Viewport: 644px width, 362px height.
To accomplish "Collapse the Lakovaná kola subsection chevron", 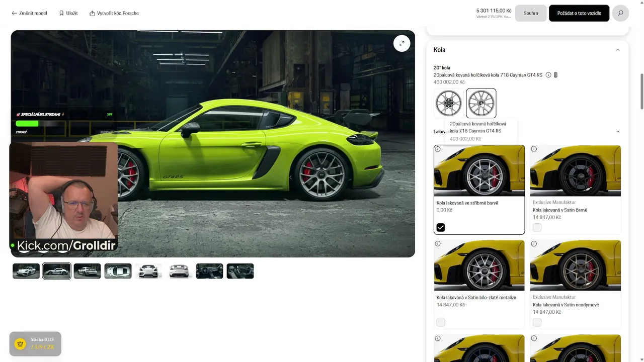I will (x=618, y=132).
